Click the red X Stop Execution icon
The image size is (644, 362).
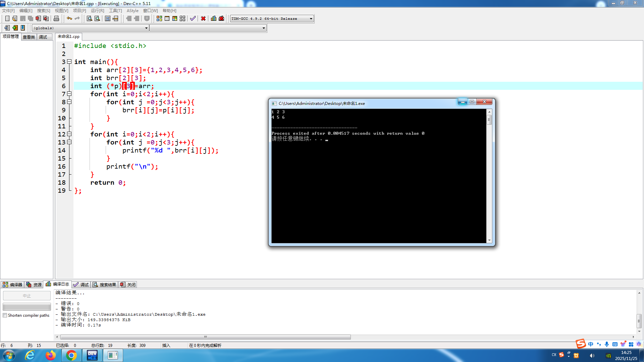click(x=203, y=18)
